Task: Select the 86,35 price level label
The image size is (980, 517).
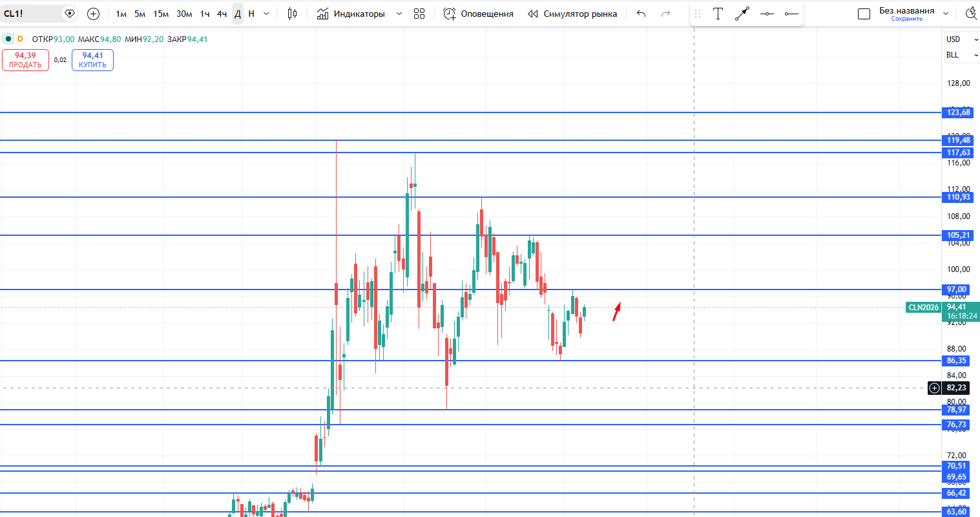Action: tap(955, 361)
